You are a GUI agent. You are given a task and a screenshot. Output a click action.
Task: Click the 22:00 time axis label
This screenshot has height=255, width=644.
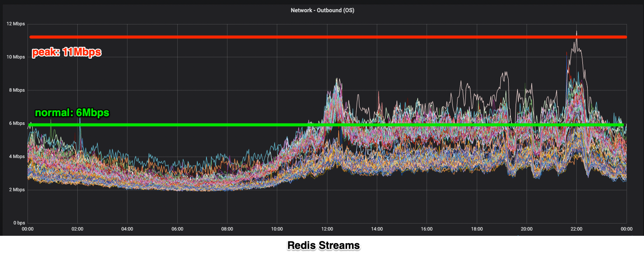[577, 229]
